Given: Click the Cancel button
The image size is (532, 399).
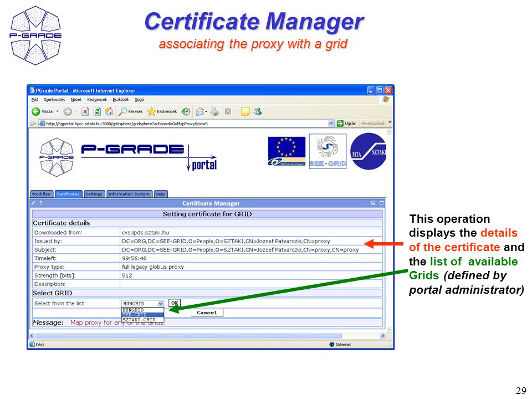Looking at the screenshot, I should pos(207,313).
